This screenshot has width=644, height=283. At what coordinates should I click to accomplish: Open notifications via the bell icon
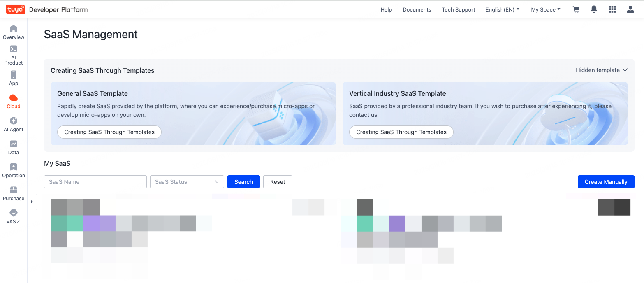[x=594, y=9]
